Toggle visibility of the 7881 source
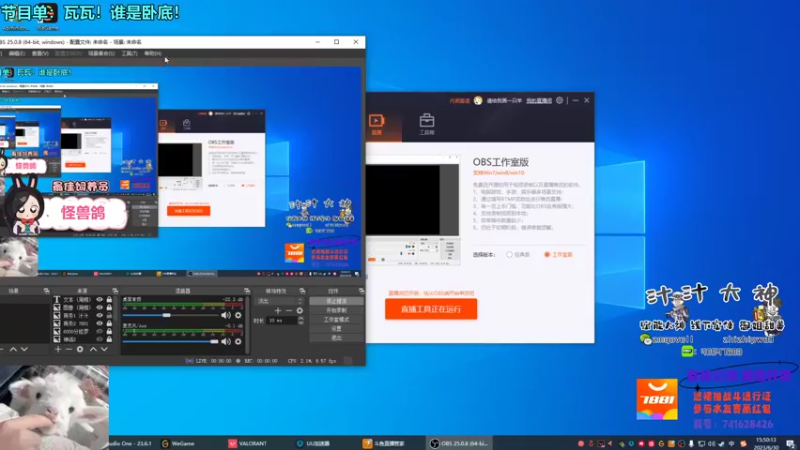Image resolution: width=800 pixels, height=450 pixels. [99, 323]
